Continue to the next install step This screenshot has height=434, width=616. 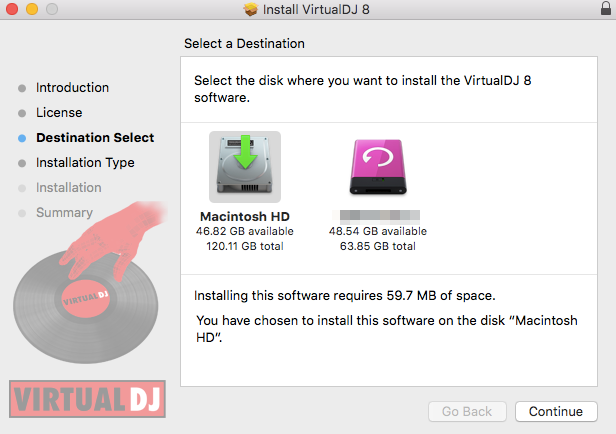tap(556, 411)
